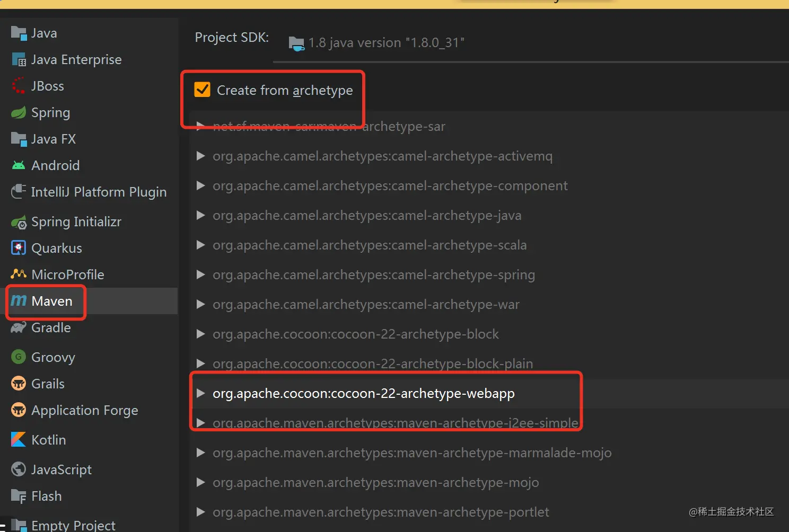
Task: Click the JBoss red dots icon
Action: [x=19, y=86]
